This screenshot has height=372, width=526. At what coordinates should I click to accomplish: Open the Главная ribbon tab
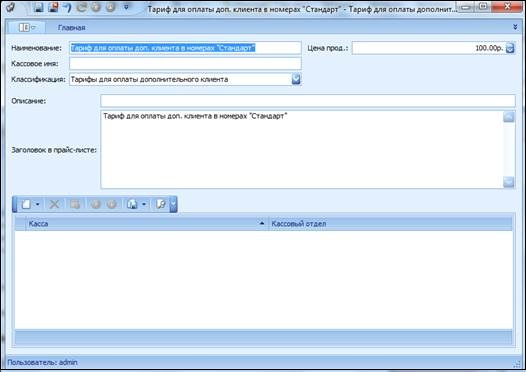click(71, 28)
